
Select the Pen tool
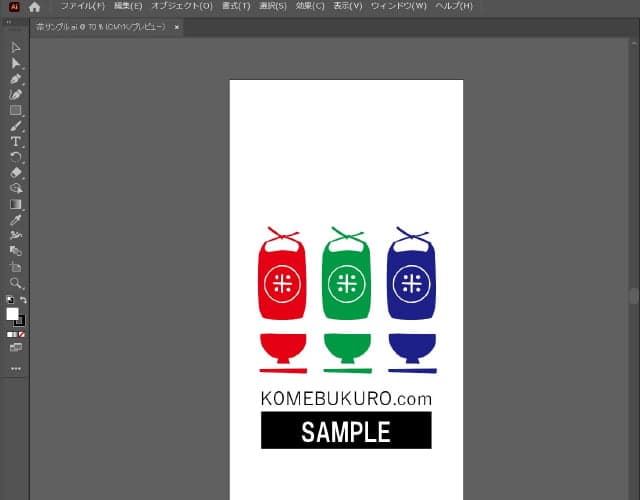click(16, 79)
